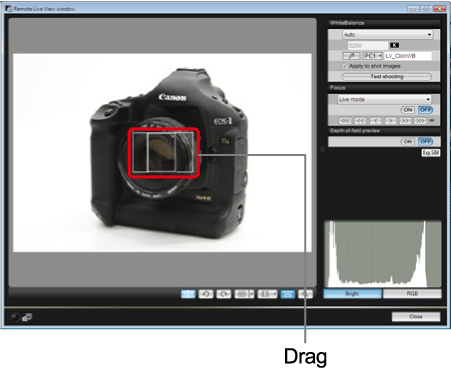Click the LV_ClickWB text field
451x368 pixels.
point(408,56)
